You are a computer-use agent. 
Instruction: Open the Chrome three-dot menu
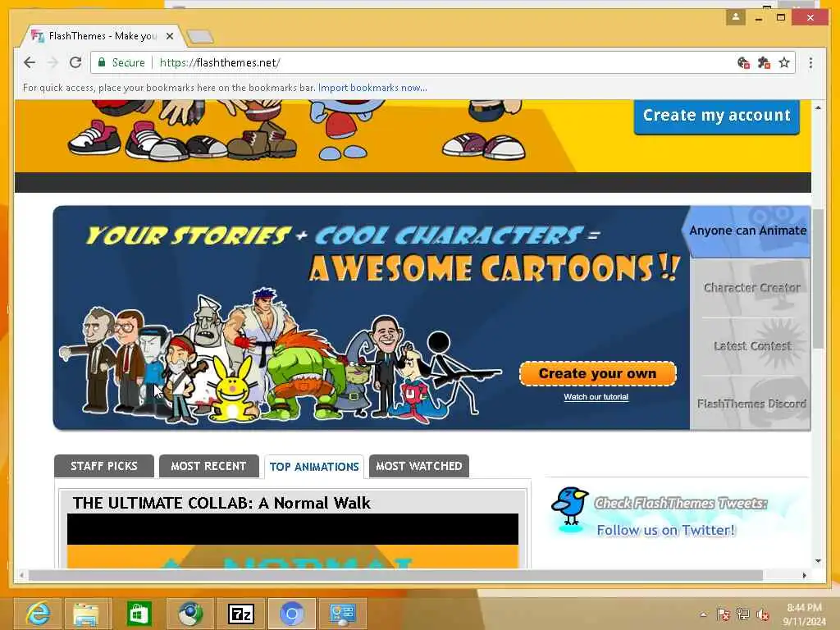click(810, 62)
